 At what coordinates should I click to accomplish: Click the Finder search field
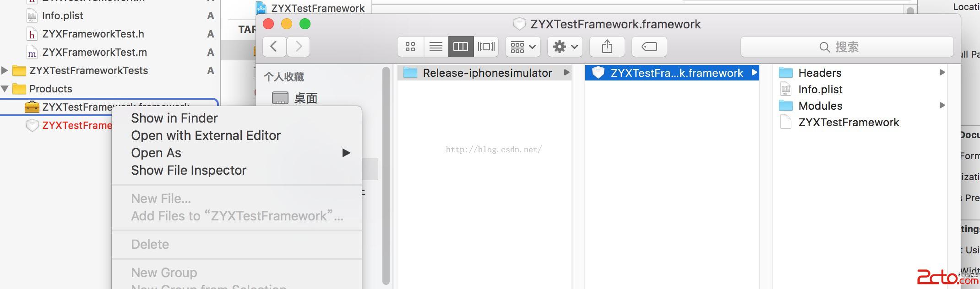pos(847,47)
